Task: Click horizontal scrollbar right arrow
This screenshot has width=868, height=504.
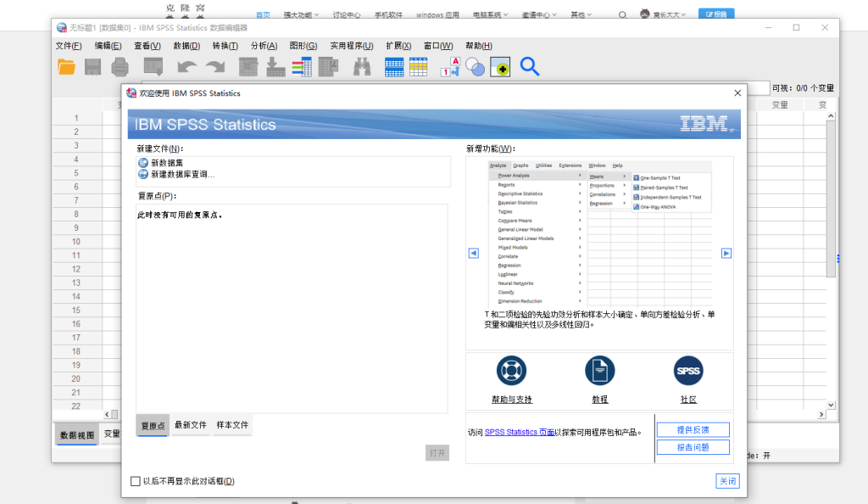Action: [x=821, y=414]
